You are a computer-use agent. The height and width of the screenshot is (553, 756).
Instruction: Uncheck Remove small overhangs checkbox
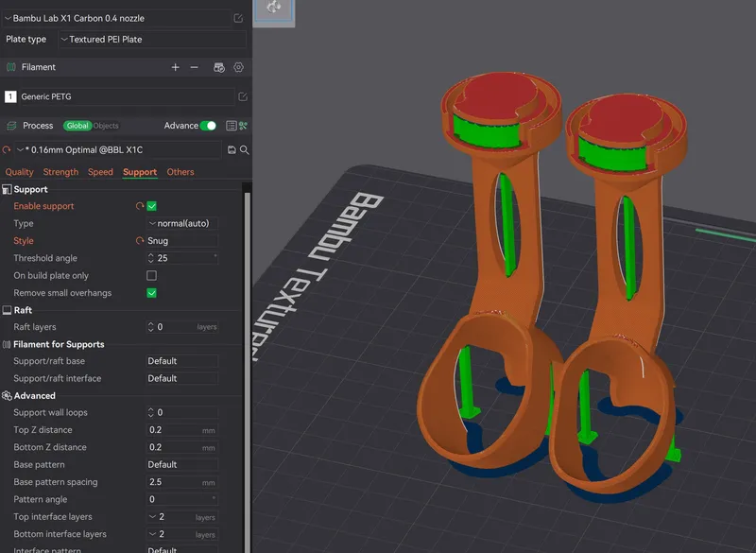coord(151,293)
